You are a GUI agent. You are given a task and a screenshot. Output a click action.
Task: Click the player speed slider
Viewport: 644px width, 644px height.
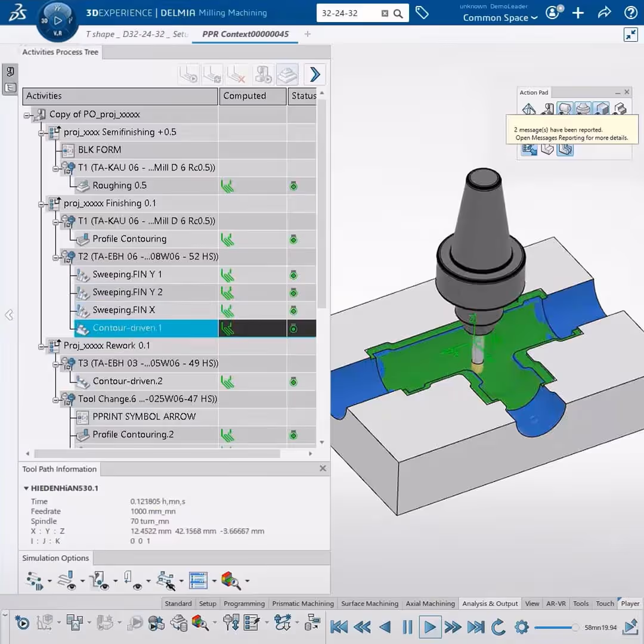(x=556, y=627)
